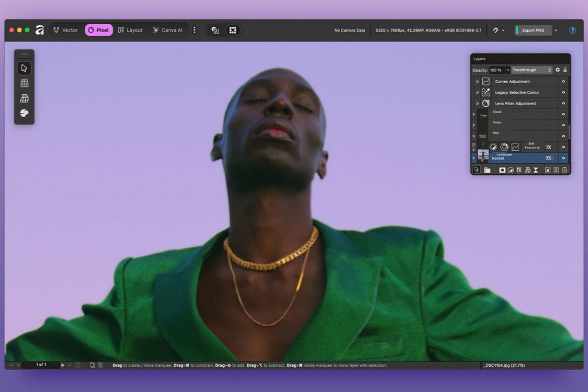This screenshot has height=392, width=588.
Task: Open the help question mark icon
Action: tap(572, 30)
